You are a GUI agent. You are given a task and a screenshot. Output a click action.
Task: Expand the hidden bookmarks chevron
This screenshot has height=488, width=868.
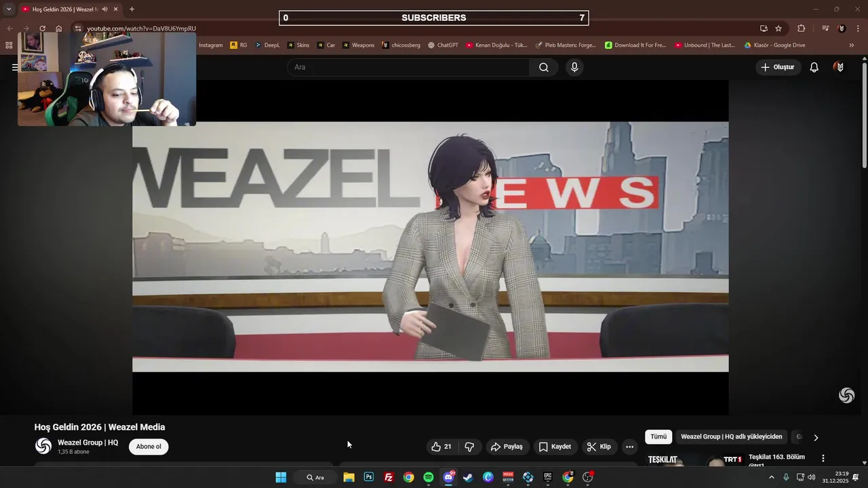(x=852, y=45)
